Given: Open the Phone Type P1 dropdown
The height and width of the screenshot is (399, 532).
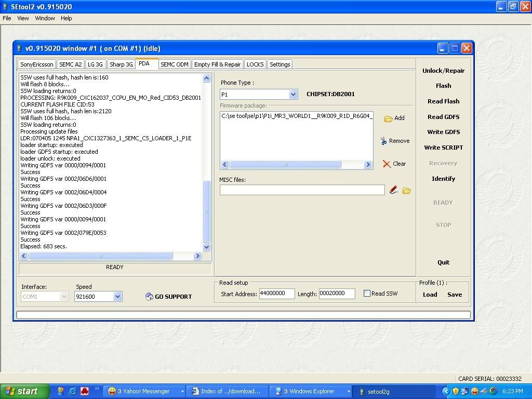Looking at the screenshot, I should 293,95.
